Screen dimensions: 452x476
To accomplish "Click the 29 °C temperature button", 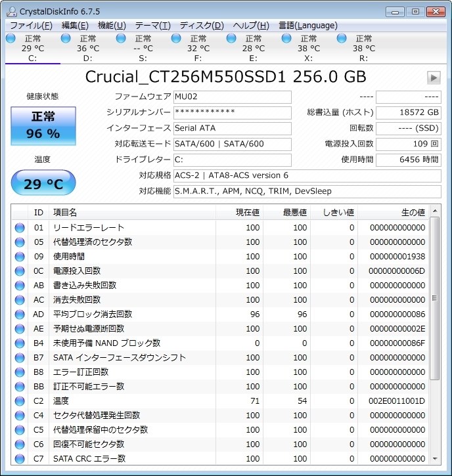I will click(43, 183).
